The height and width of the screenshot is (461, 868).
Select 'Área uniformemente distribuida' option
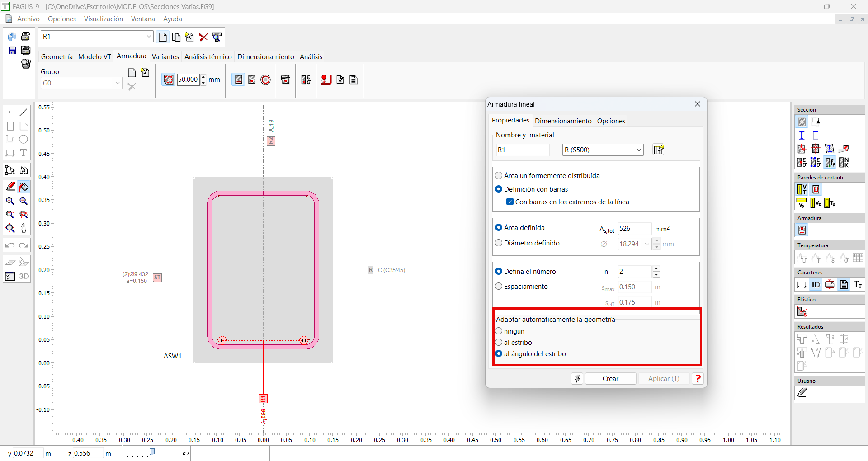pos(499,175)
